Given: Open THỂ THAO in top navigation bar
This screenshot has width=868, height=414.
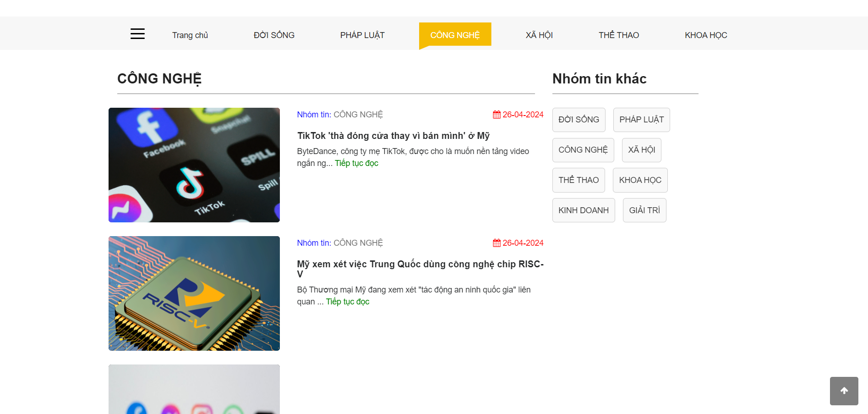Looking at the screenshot, I should tap(619, 35).
